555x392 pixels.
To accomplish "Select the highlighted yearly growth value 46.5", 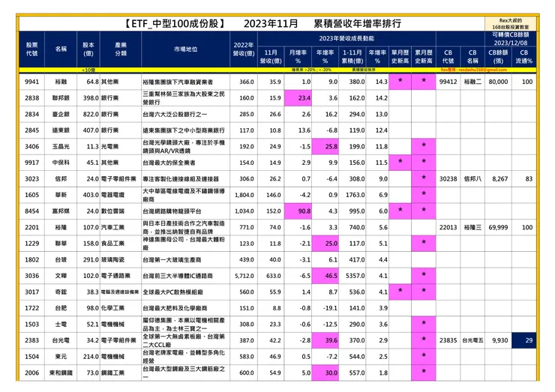I will [x=325, y=276].
